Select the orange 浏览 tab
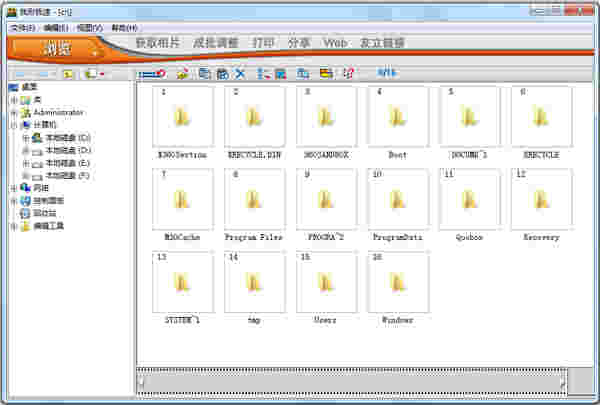The height and width of the screenshot is (405, 600). (57, 49)
